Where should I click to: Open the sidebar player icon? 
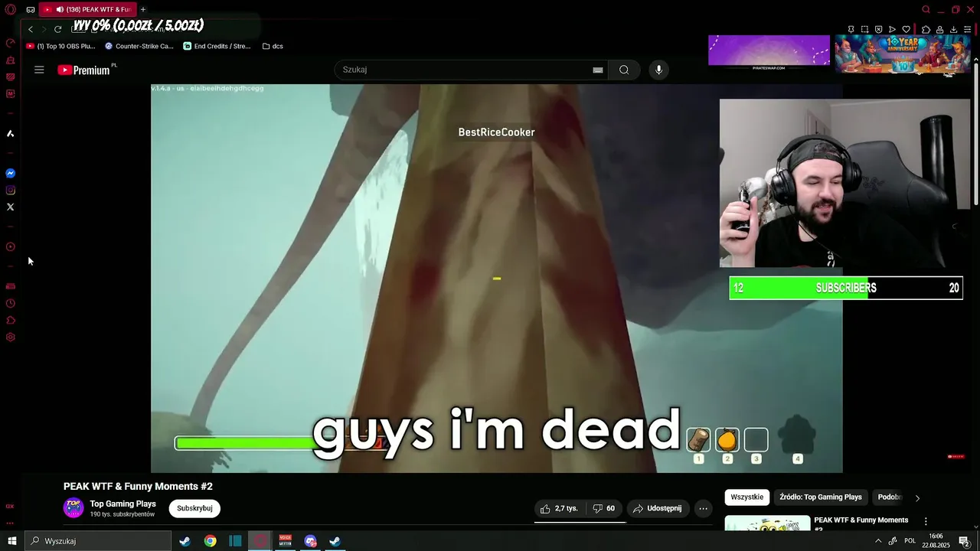pos(11,247)
